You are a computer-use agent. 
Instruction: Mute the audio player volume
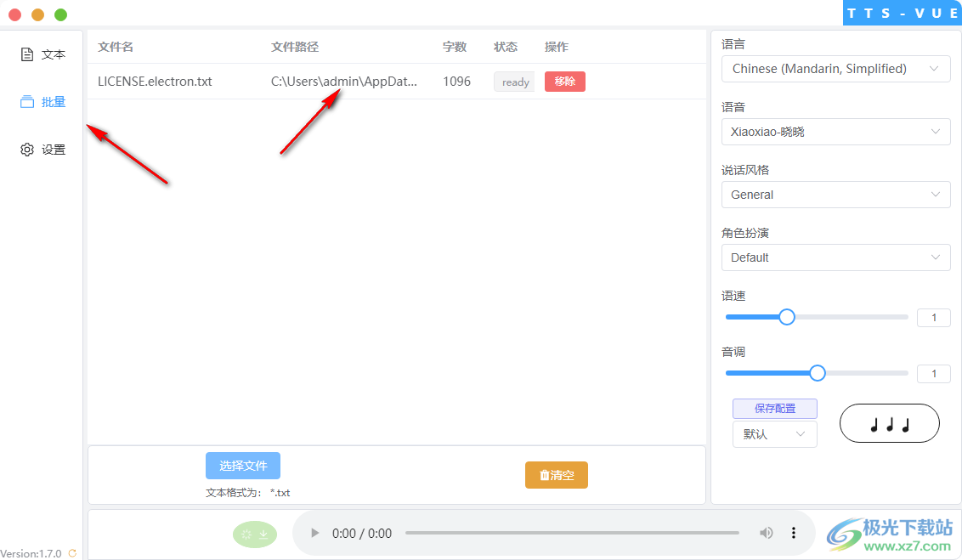(x=766, y=533)
